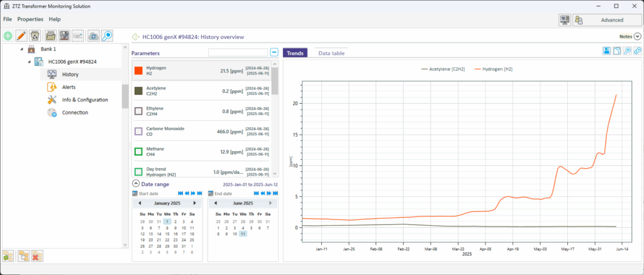
Task: Toggle the Ethylene C2H4 parameter checkbox
Action: point(138,111)
